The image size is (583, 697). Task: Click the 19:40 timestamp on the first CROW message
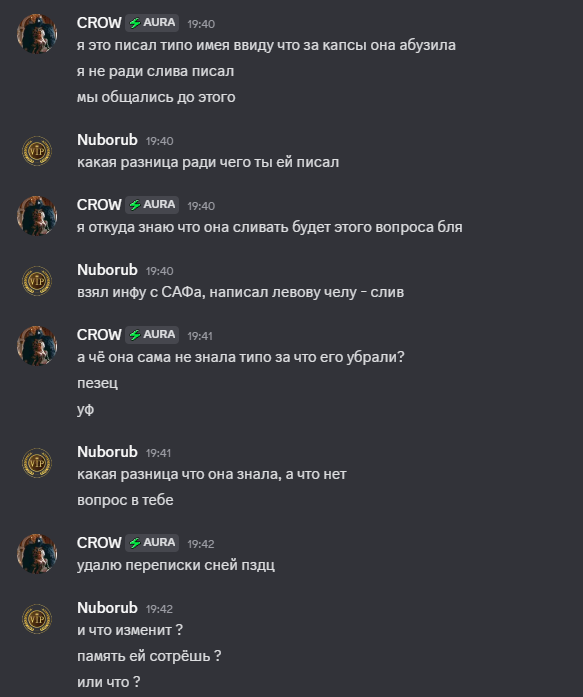(x=201, y=24)
